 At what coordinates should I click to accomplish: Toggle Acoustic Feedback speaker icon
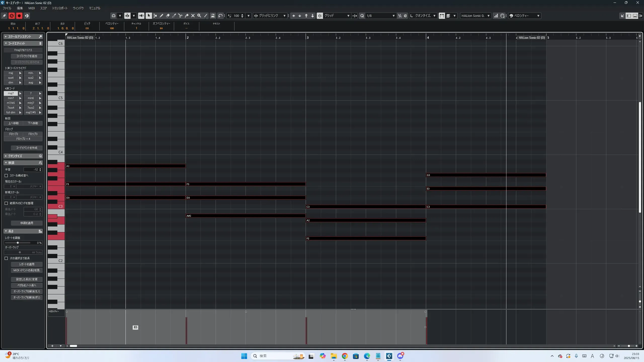coord(141,16)
